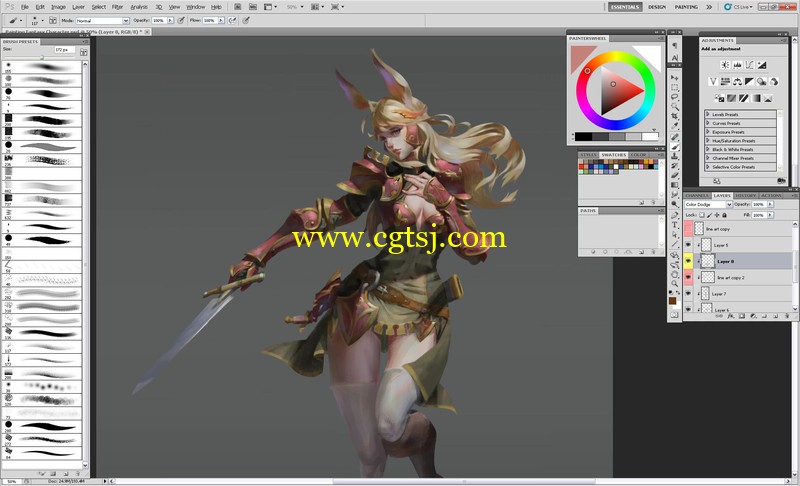Hide Layer 7 with its eye icon
This screenshot has width=800, height=486.
pos(688,293)
